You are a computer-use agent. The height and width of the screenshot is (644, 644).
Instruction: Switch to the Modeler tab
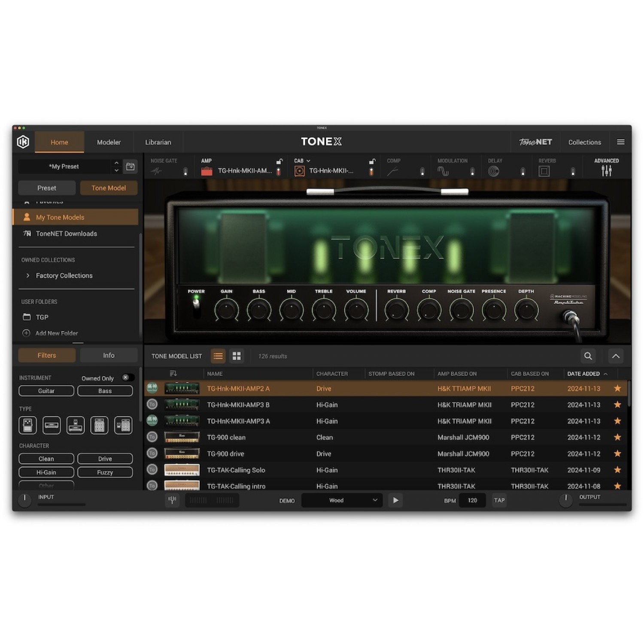tap(109, 142)
